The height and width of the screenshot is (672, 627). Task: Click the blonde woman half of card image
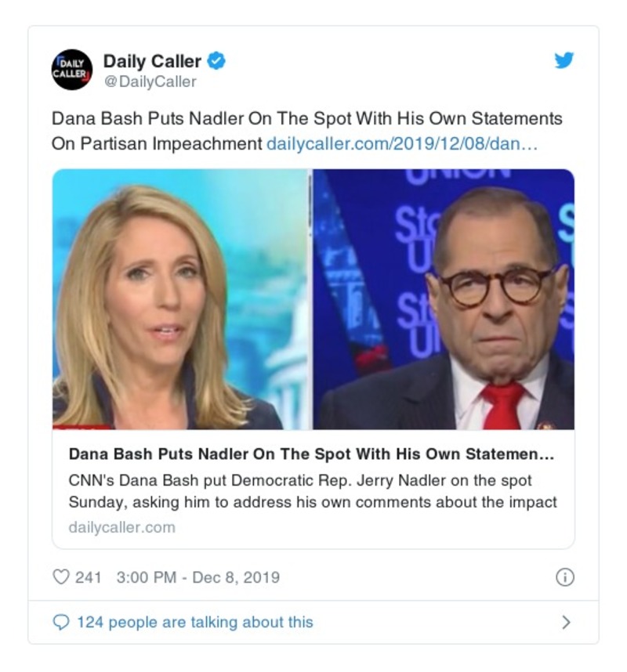tap(179, 299)
